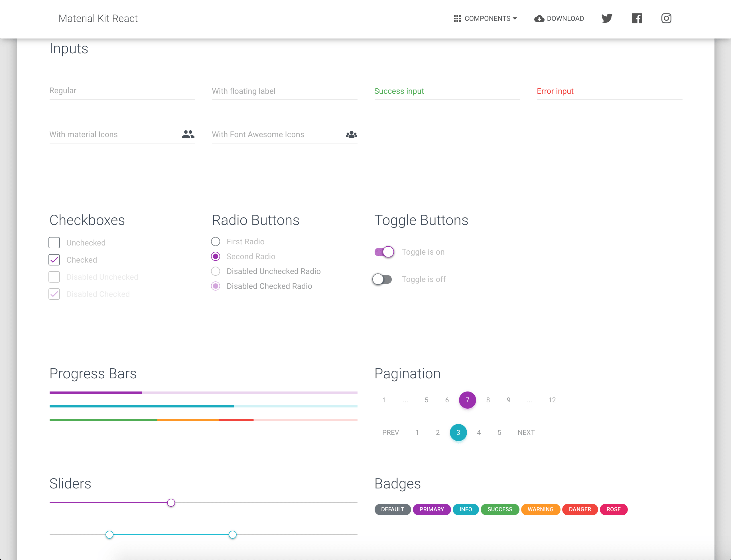Click the purple slider handle
This screenshot has width=731, height=560.
(171, 503)
